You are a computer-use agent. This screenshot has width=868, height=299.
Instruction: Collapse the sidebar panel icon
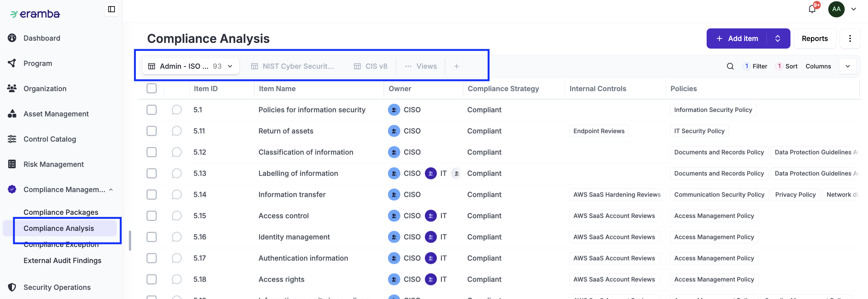click(111, 9)
